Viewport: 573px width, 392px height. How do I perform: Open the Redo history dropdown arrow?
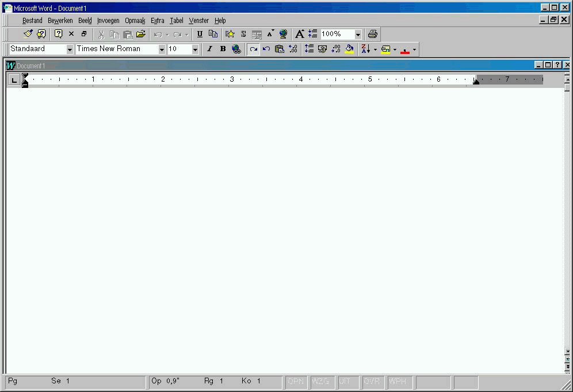coord(187,35)
